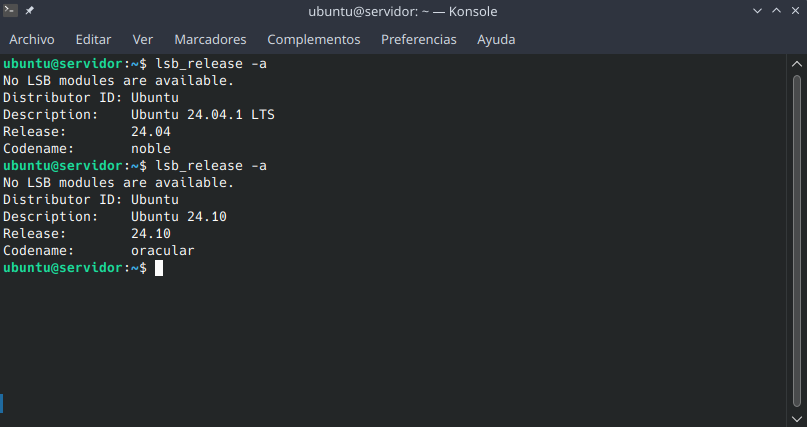The height and width of the screenshot is (427, 807).
Task: Close the Konsole window
Action: tap(795, 11)
